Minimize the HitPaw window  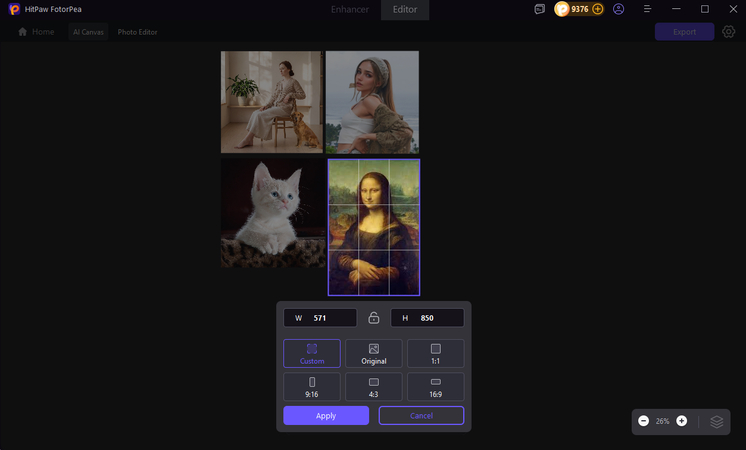676,9
